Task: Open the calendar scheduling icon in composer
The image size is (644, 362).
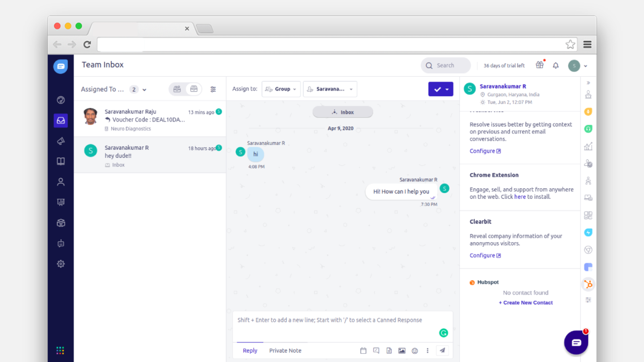Action: pyautogui.click(x=363, y=350)
